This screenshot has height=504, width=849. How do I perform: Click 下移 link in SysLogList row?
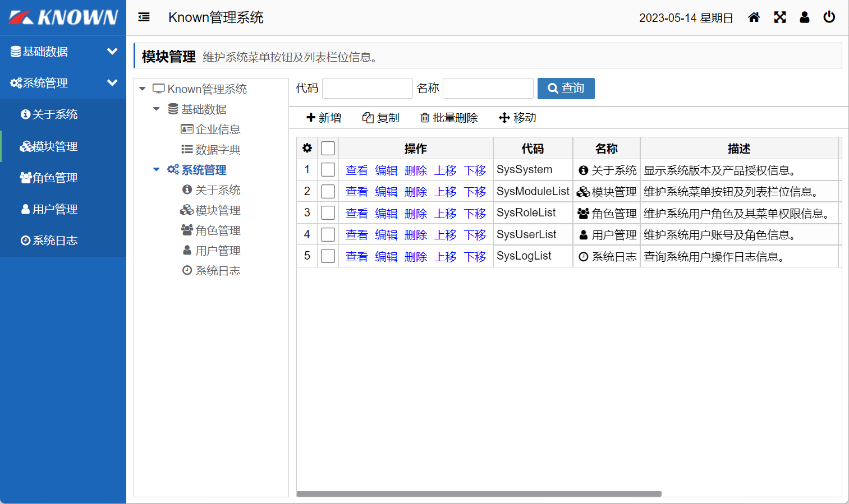click(x=475, y=257)
